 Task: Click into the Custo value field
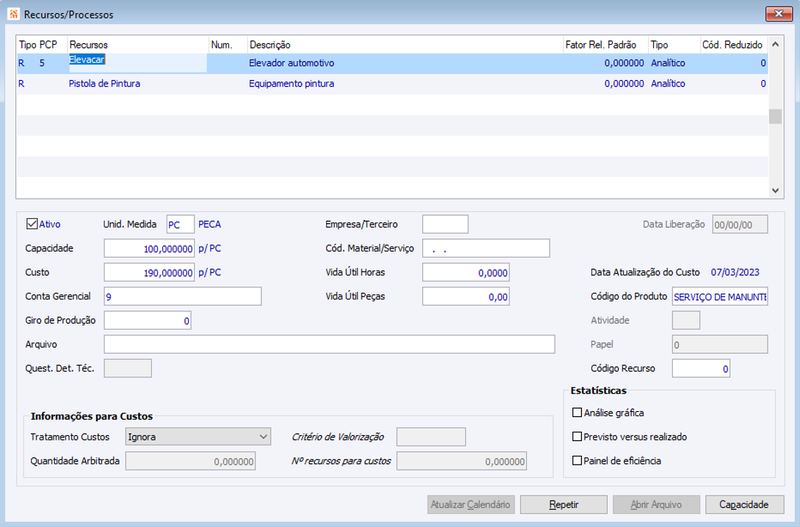coord(149,272)
